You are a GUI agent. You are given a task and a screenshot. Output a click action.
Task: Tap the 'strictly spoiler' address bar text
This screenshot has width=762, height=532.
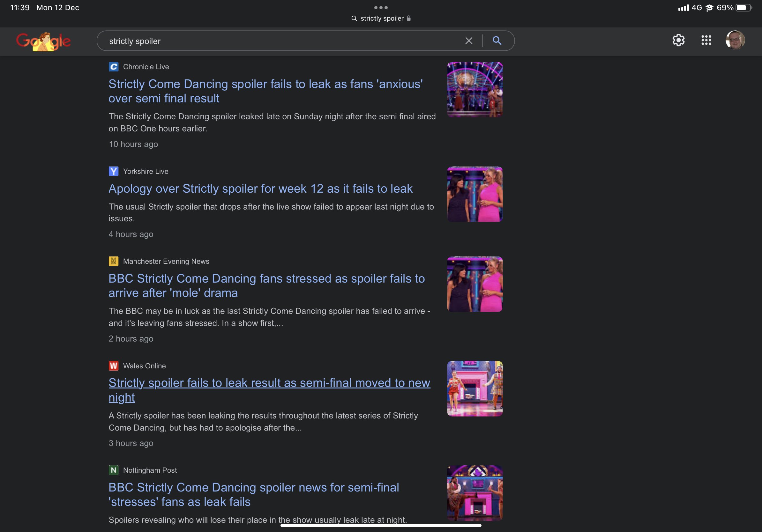[x=382, y=18]
